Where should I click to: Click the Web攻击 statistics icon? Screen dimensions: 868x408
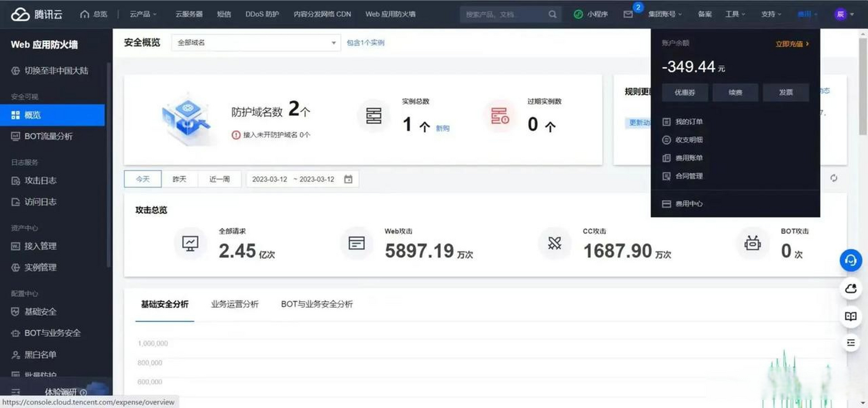point(356,243)
